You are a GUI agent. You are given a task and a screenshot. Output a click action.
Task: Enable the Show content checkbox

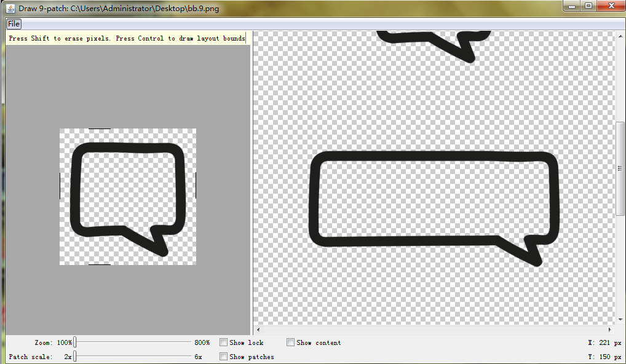291,342
